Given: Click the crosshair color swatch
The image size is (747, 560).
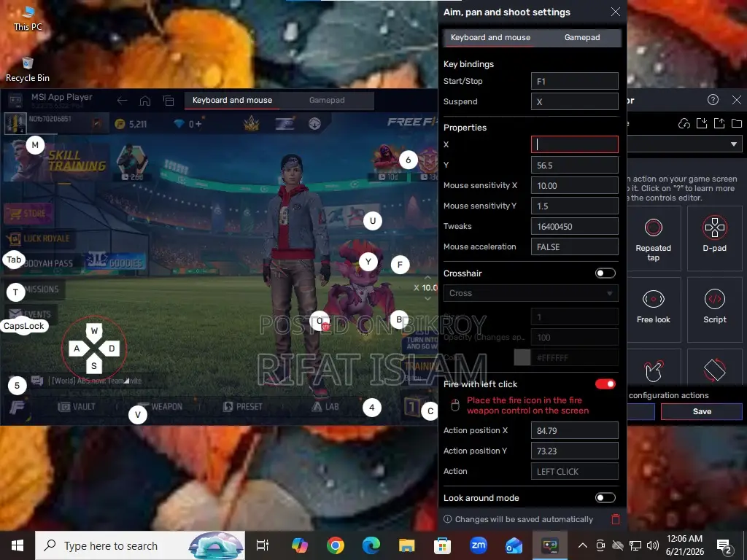Looking at the screenshot, I should tap(522, 357).
